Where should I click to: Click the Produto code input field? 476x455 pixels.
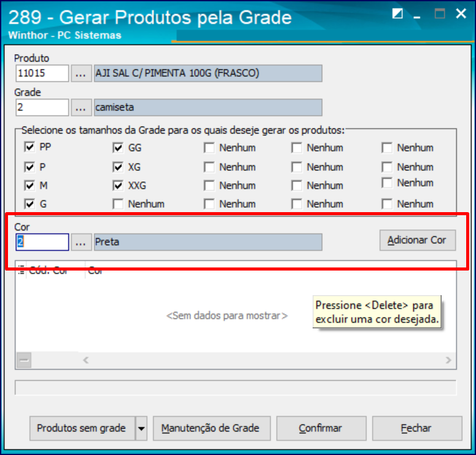[x=42, y=73]
